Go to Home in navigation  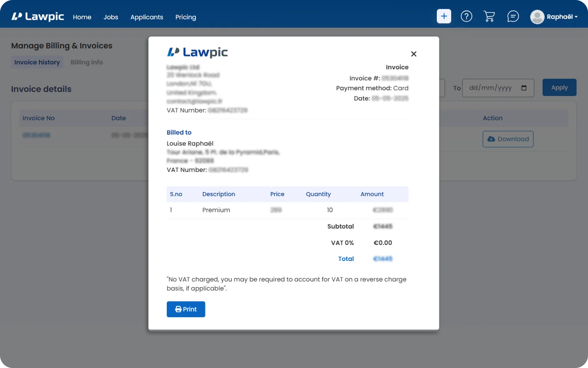pos(82,17)
